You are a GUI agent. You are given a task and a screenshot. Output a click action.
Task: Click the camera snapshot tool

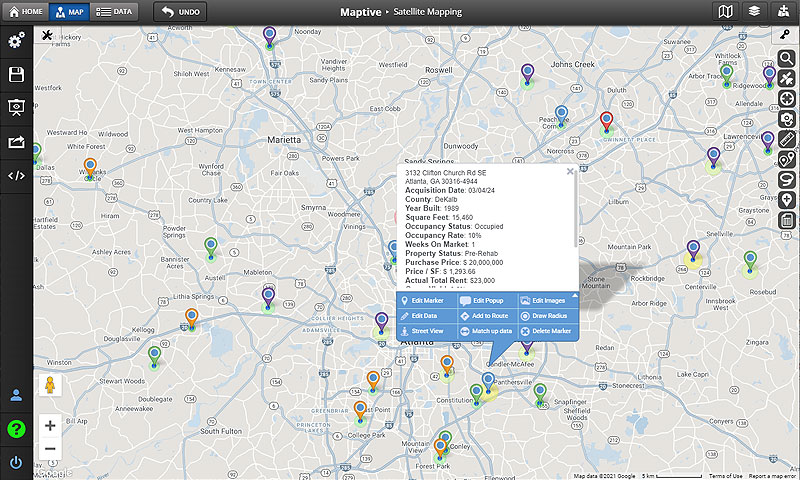pyautogui.click(x=787, y=119)
